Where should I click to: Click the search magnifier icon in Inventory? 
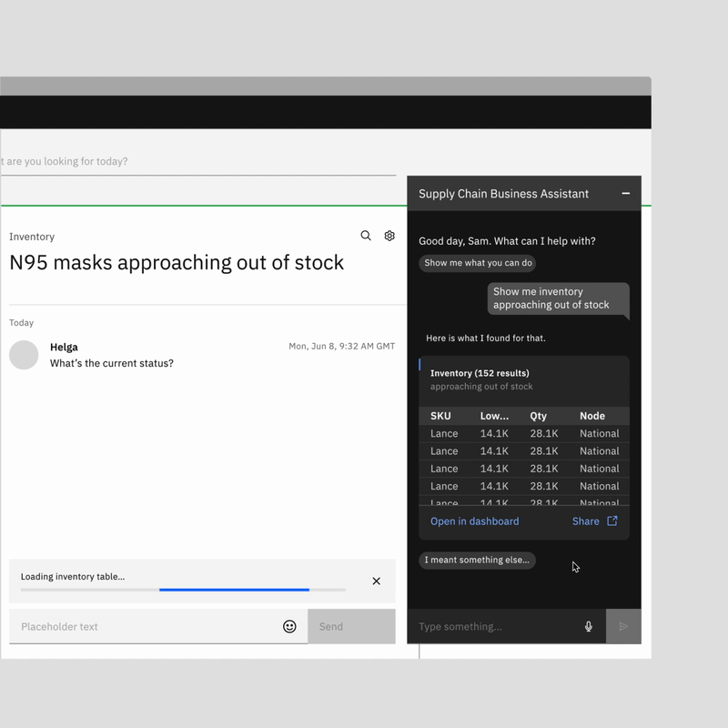(x=366, y=236)
